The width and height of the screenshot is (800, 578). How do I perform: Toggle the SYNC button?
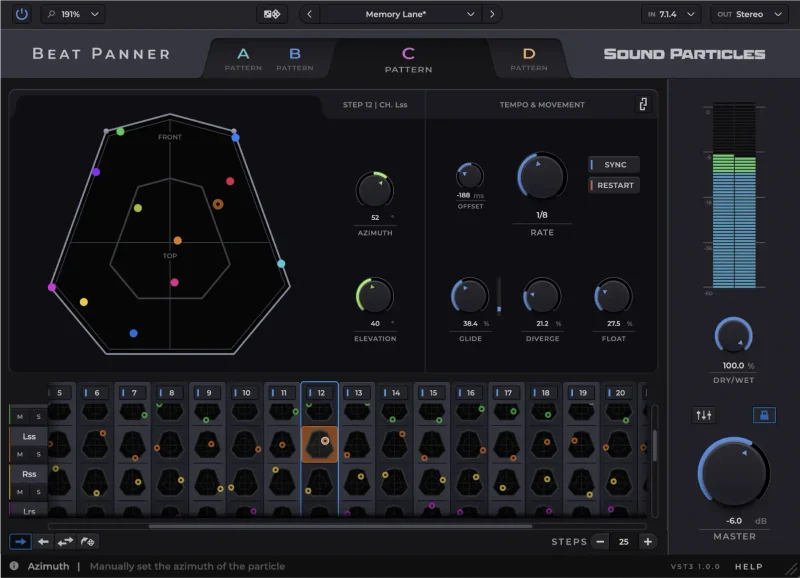tap(614, 165)
